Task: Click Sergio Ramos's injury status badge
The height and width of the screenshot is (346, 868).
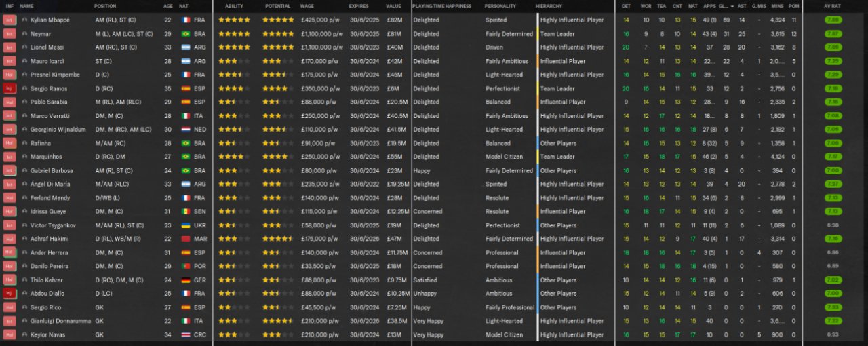Action: [9, 88]
